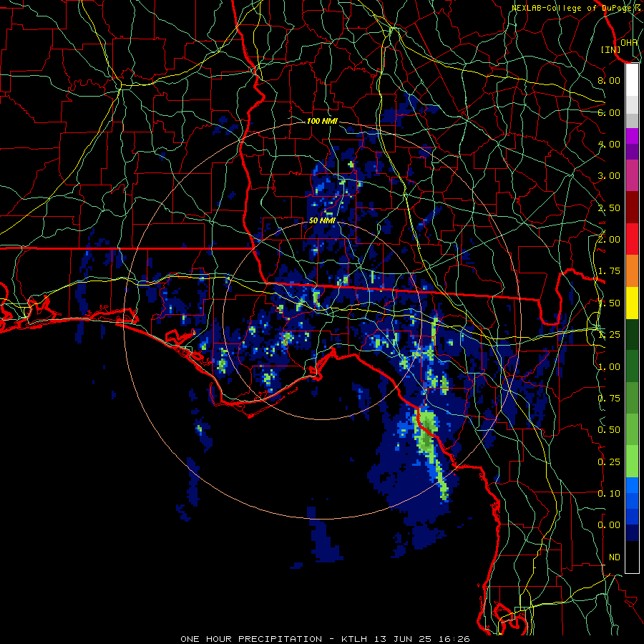Click the 50 NMI range ring label
This screenshot has height=644, width=644.
(322, 220)
